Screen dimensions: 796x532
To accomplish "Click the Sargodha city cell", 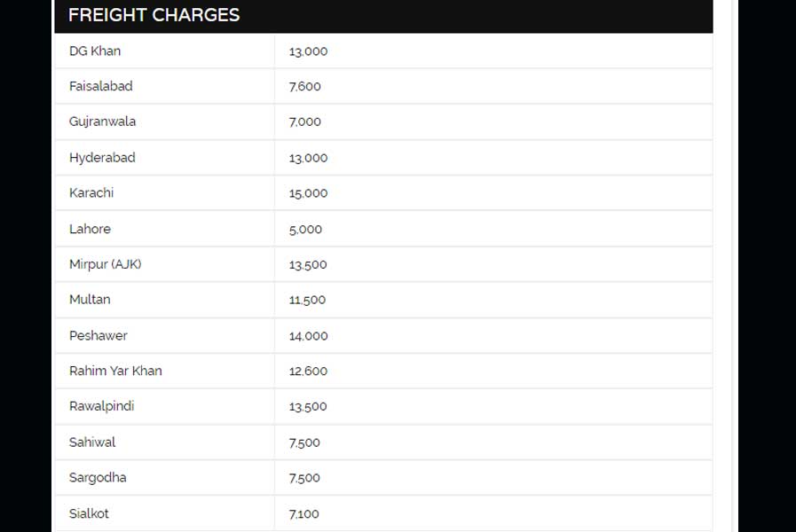I will coord(98,478).
